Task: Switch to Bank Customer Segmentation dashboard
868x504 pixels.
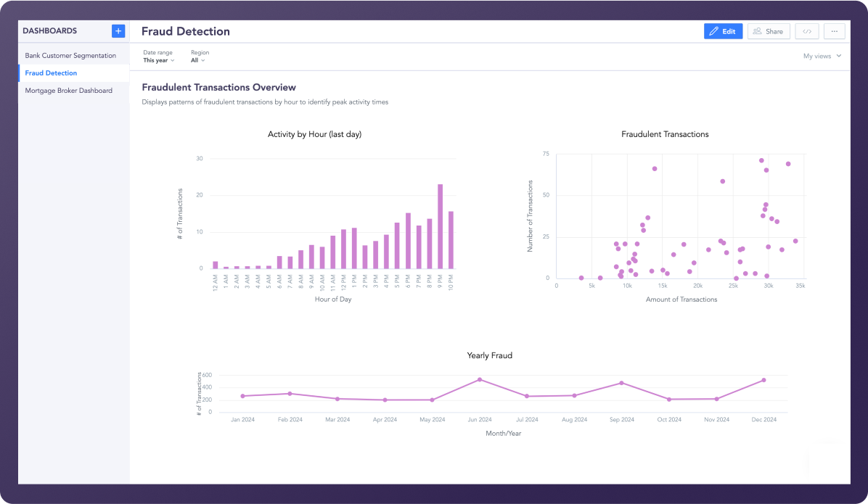Action: coord(70,55)
